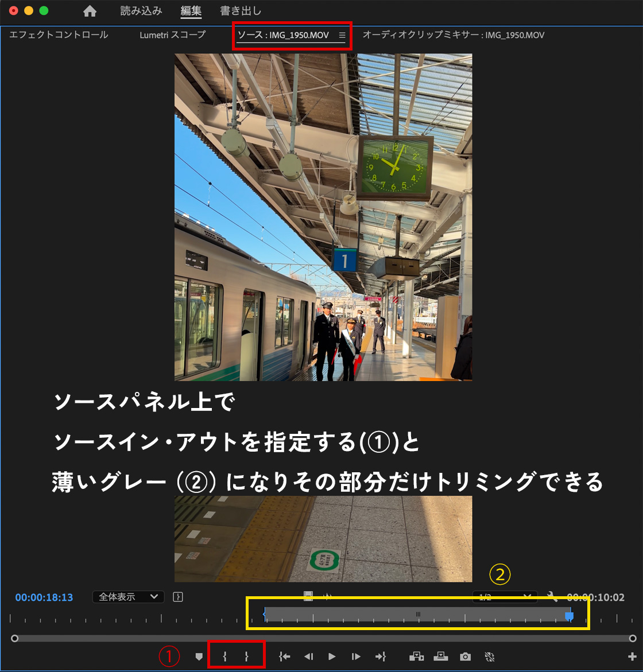Play the source clip
The height and width of the screenshot is (672, 643).
point(332,657)
